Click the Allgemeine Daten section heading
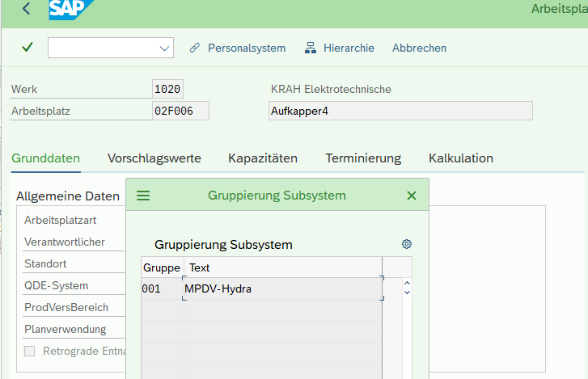Viewport: 588px width, 379px height. (x=68, y=196)
